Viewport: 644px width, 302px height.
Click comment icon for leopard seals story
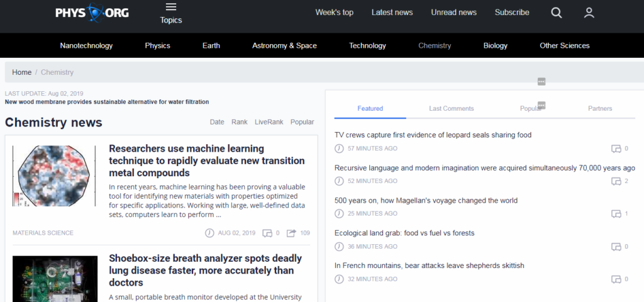click(x=616, y=148)
